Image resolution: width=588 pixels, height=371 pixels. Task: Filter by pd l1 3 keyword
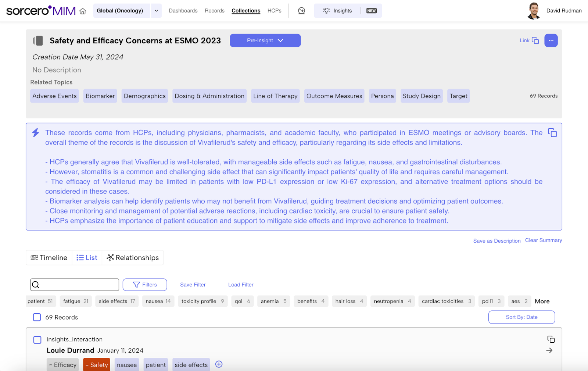pos(491,301)
